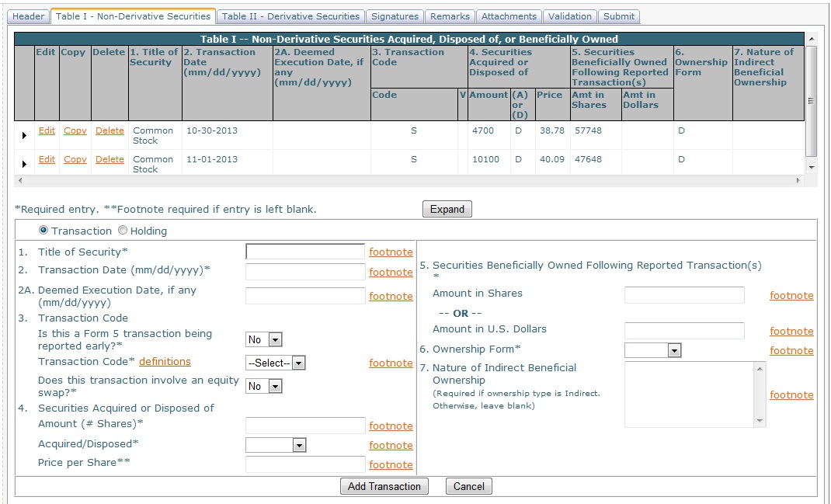Open the Transaction Code dropdown
831x504 pixels.
click(x=276, y=363)
